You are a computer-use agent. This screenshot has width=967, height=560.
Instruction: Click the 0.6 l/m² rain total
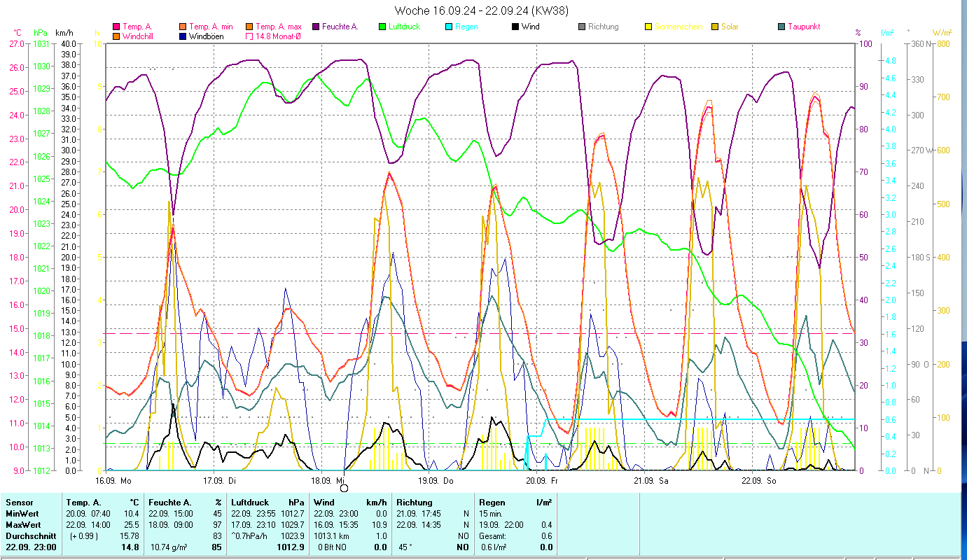[494, 547]
